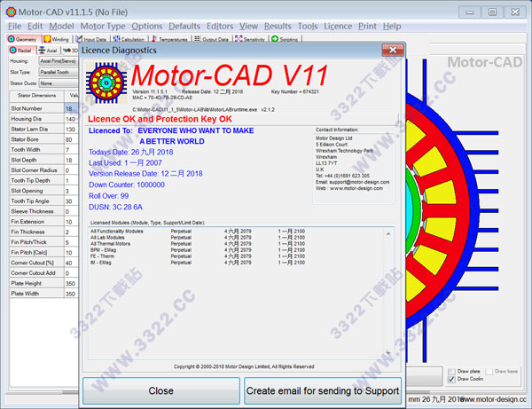This screenshot has width=532, height=409.
Task: Click the Fin Extension value field
Action: 71,222
